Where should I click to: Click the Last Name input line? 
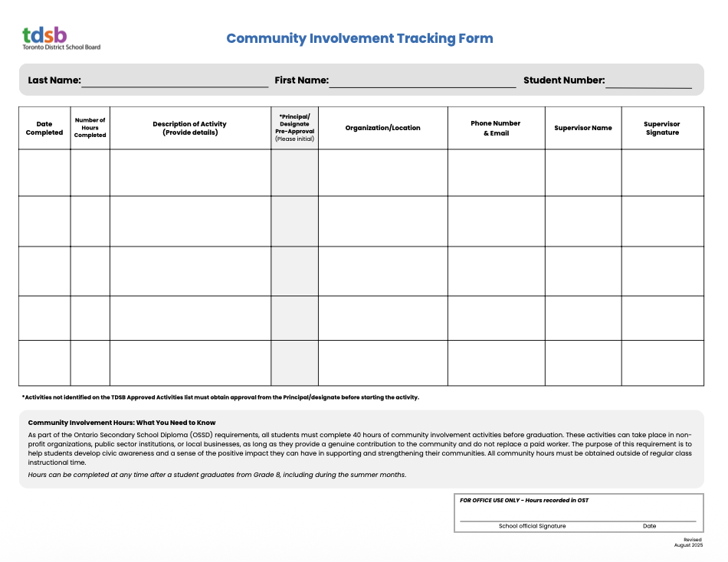[x=175, y=82]
